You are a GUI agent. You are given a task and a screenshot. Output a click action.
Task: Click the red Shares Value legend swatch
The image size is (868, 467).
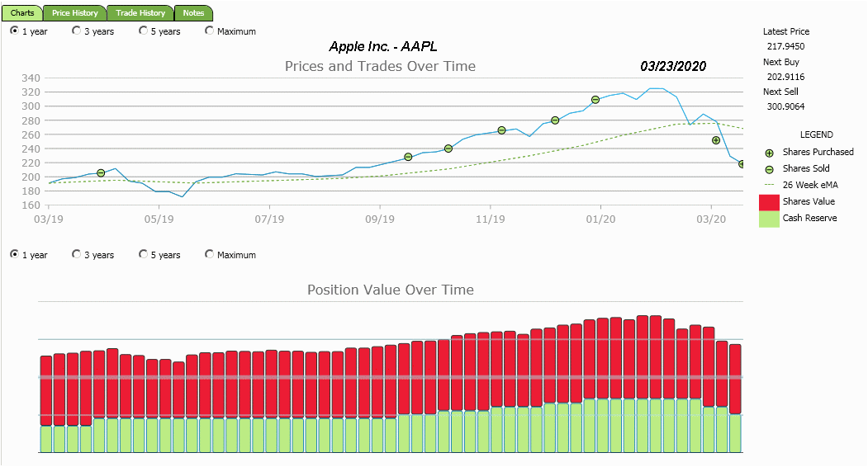pos(769,202)
